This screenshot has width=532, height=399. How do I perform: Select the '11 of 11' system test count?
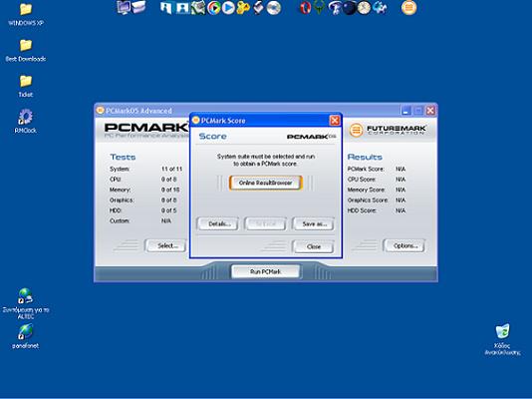coord(171,169)
